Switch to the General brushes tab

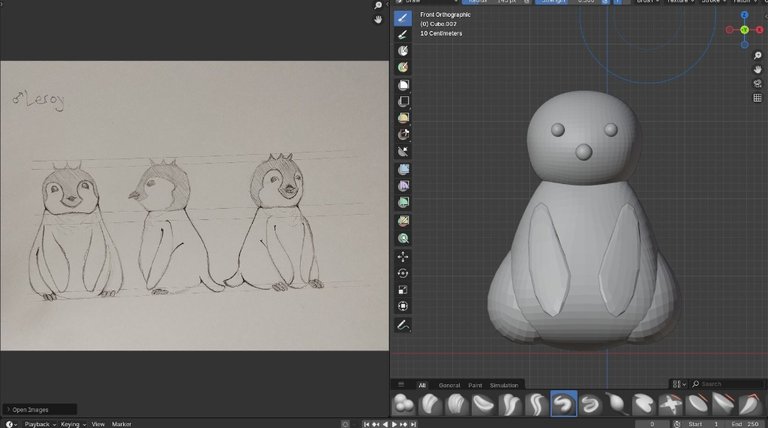pos(449,385)
